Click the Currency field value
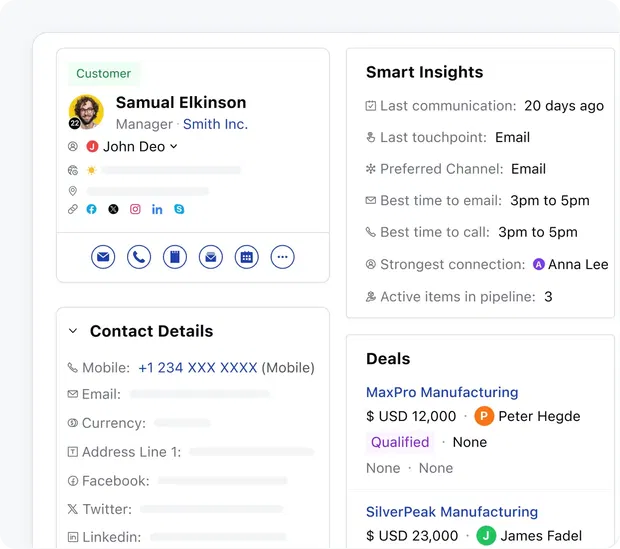620x549 pixels. pos(182,423)
